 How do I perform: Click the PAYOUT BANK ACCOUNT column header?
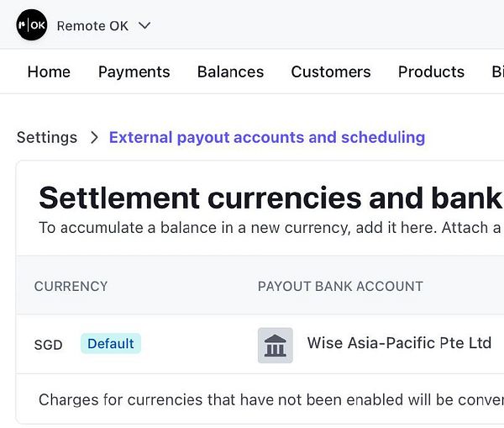[340, 286]
